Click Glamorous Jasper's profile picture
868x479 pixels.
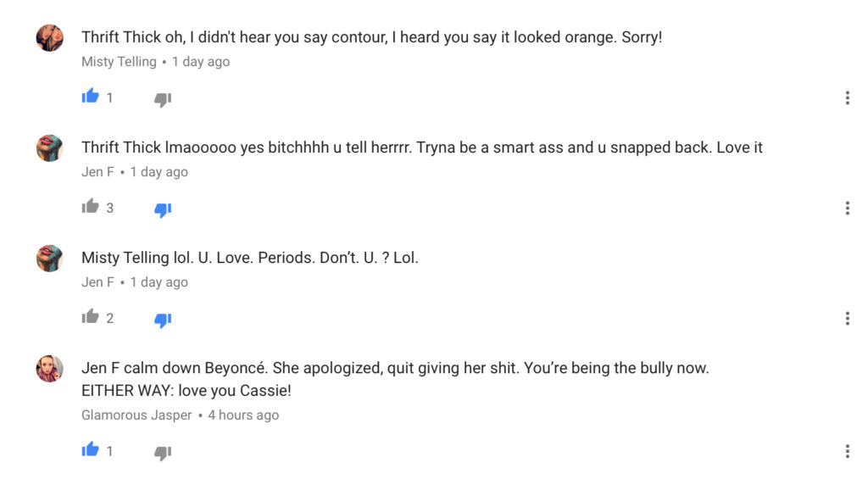pyautogui.click(x=50, y=369)
